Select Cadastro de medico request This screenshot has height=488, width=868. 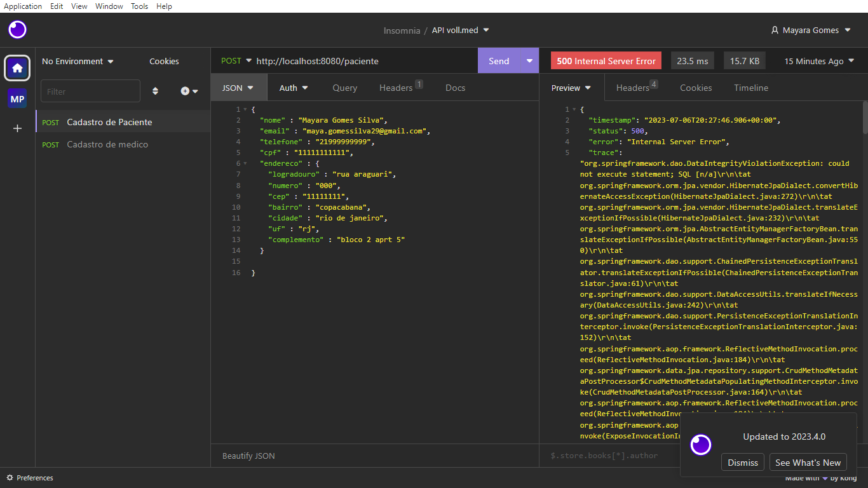[x=123, y=144]
